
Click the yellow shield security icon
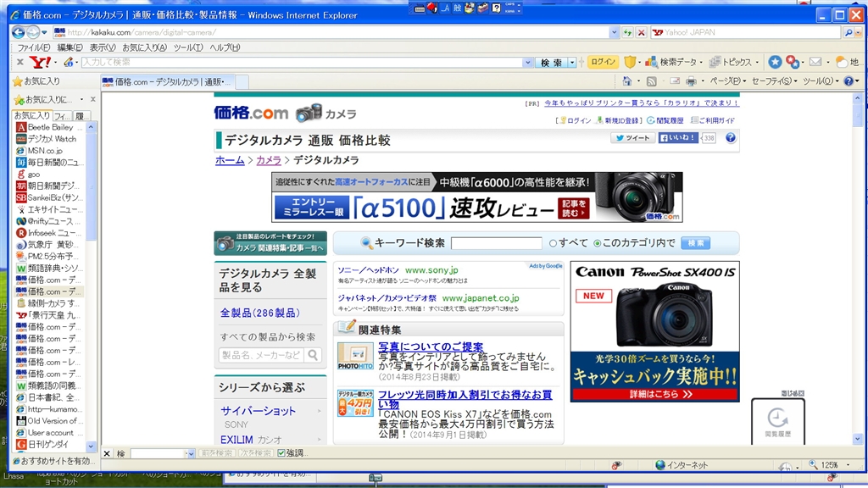(x=630, y=63)
